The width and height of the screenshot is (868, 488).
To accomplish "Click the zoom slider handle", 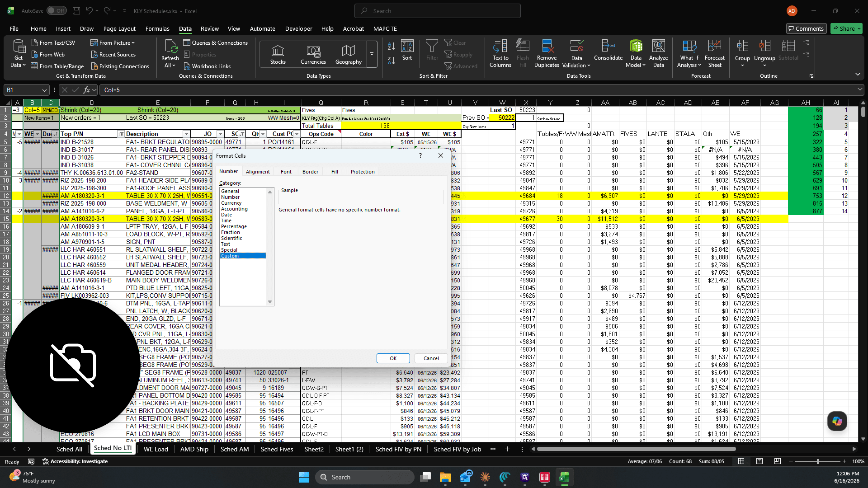I will click(x=817, y=461).
